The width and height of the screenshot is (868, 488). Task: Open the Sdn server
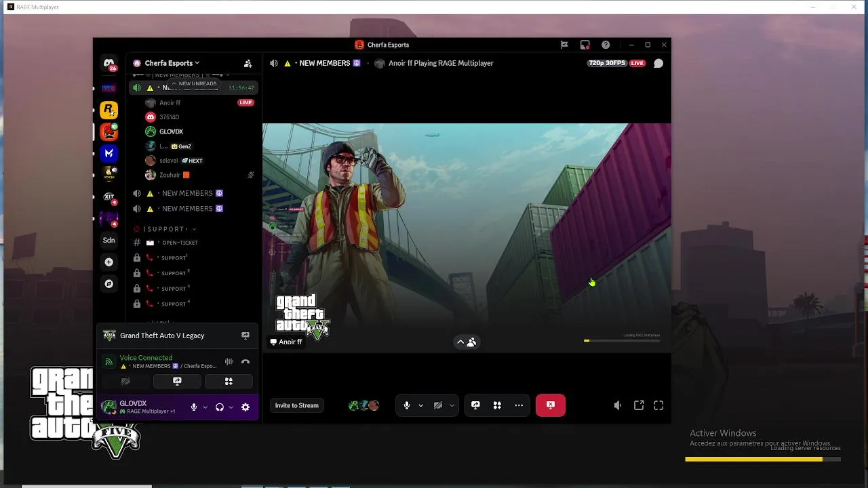tap(108, 240)
